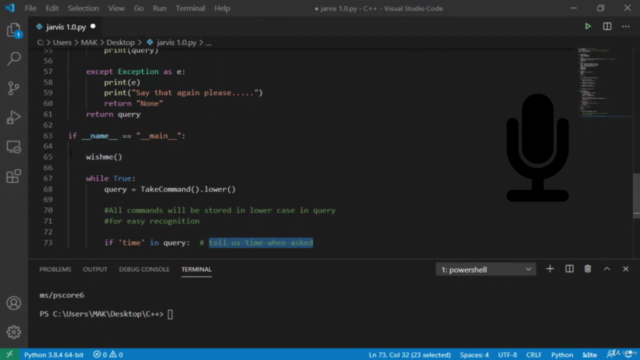Open the Run and Debug view
This screenshot has width=640, height=360.
(x=13, y=118)
